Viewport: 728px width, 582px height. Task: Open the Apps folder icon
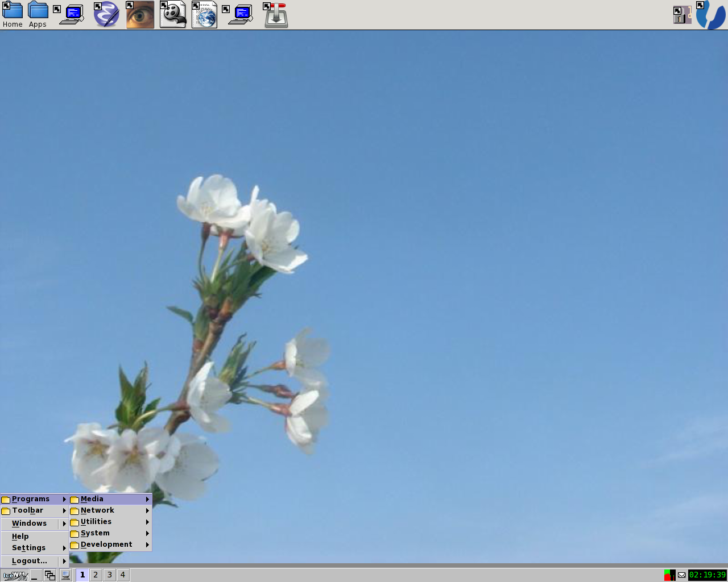(x=38, y=14)
